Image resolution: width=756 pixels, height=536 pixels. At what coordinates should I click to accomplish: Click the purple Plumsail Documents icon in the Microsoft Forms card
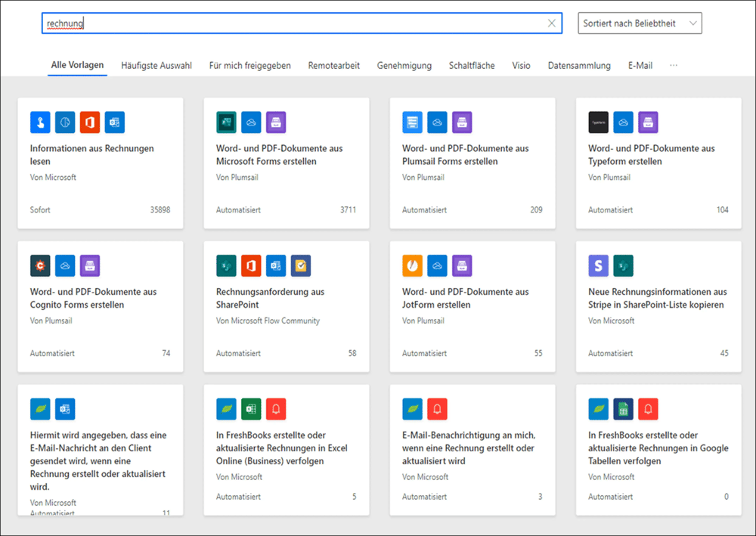(276, 122)
